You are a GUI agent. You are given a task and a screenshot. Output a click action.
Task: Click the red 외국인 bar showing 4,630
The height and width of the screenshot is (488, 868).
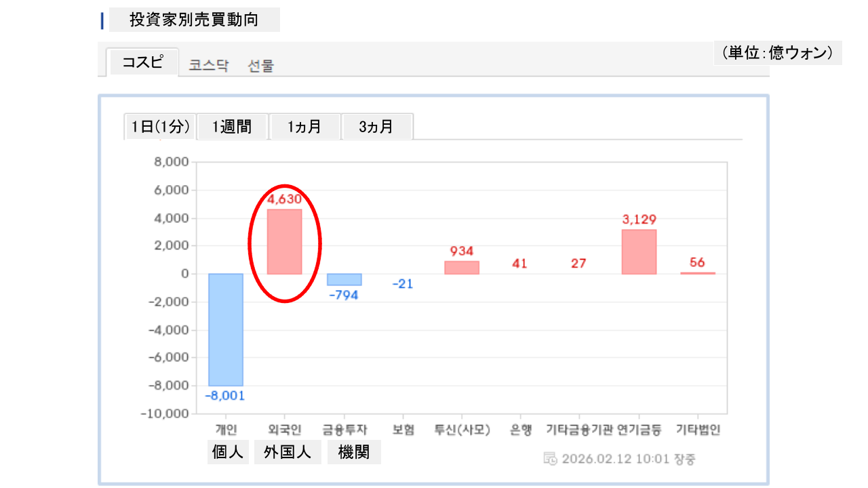coord(284,241)
